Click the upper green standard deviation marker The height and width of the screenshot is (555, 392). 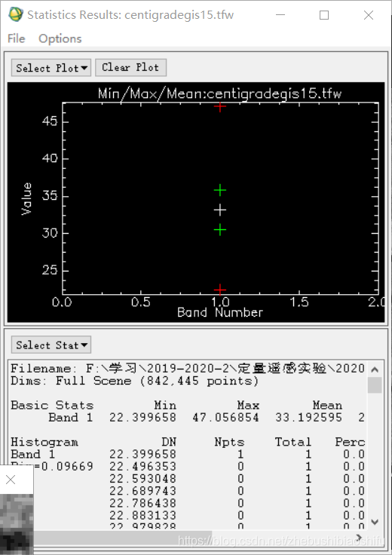(219, 191)
